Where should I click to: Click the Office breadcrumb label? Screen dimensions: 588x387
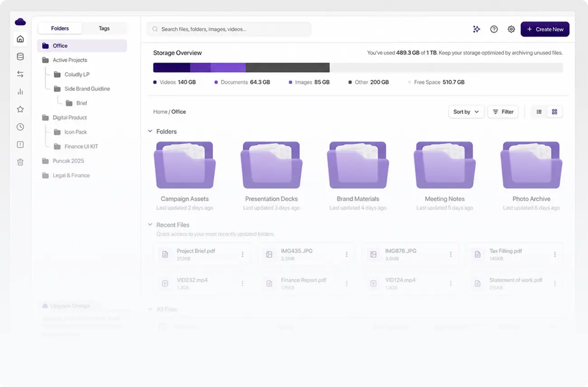[x=179, y=112]
